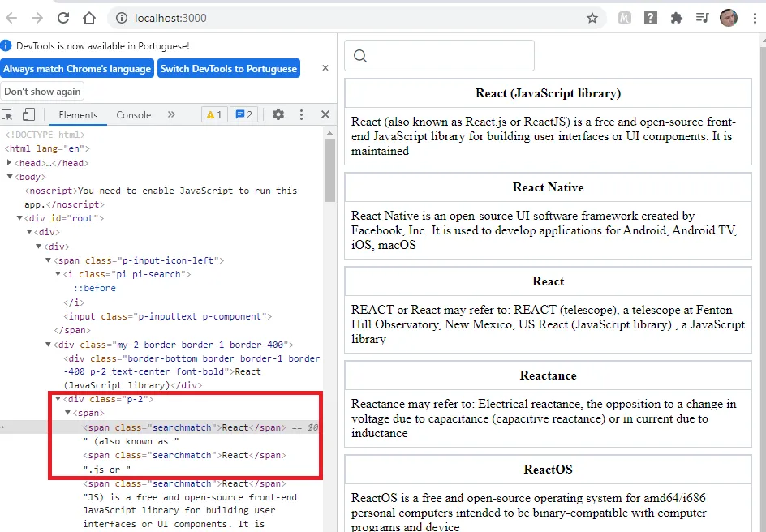Screen dimensions: 766x532
Task: Click the React (JavaScript library) result title
Action: tap(548, 93)
